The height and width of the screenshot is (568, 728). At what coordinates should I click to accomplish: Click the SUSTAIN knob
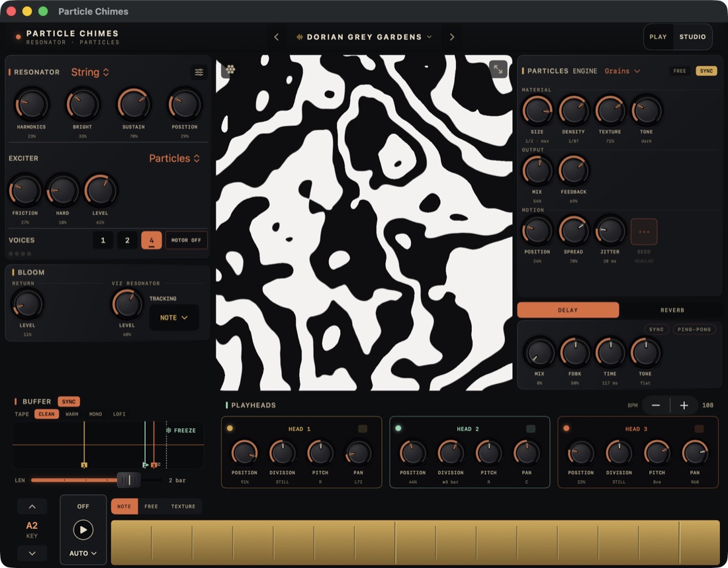pos(134,105)
